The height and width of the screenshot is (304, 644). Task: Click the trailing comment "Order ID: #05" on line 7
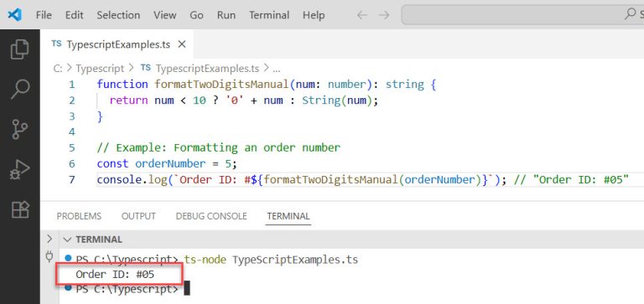(571, 180)
